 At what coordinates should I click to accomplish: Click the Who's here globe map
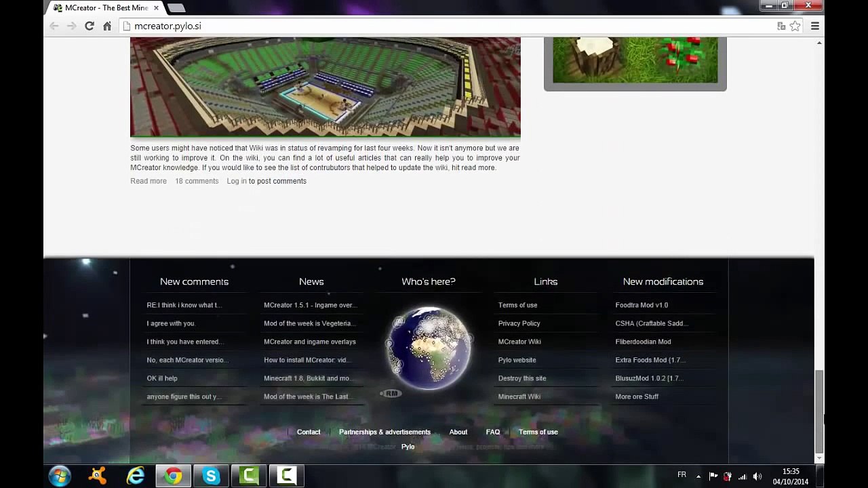429,348
